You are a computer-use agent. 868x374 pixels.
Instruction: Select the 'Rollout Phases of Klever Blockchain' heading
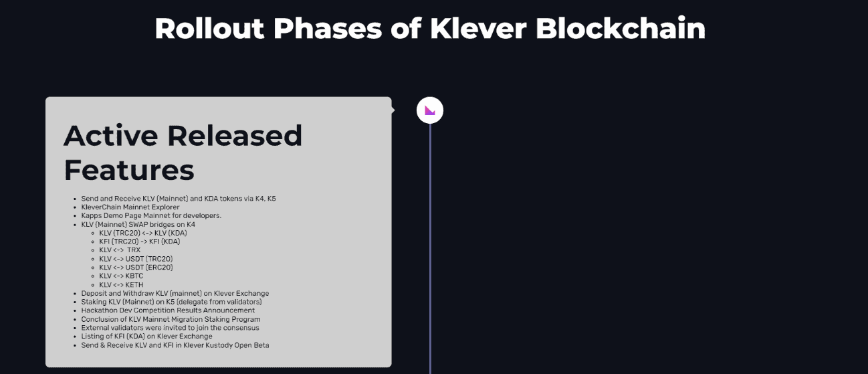click(430, 28)
